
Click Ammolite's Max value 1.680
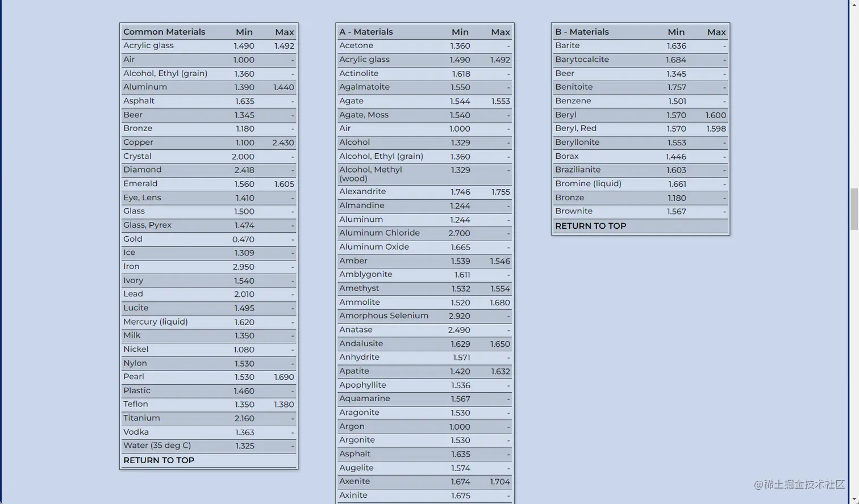500,303
